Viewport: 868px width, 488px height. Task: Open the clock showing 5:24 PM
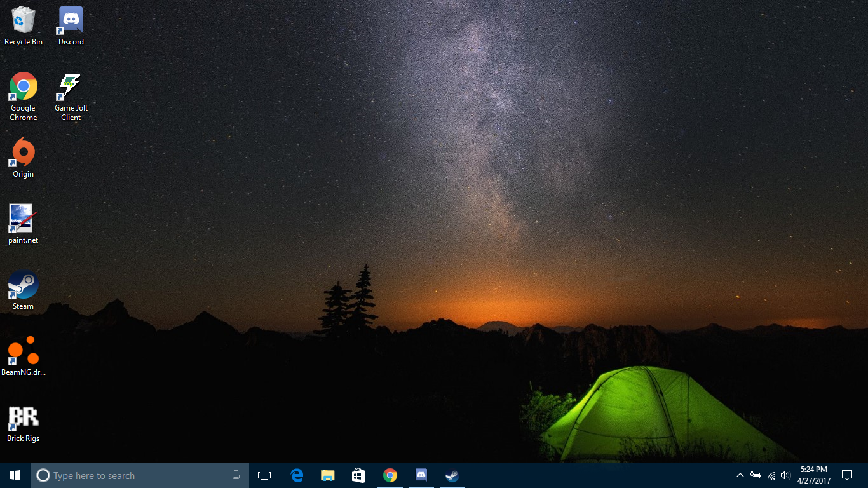tap(814, 475)
